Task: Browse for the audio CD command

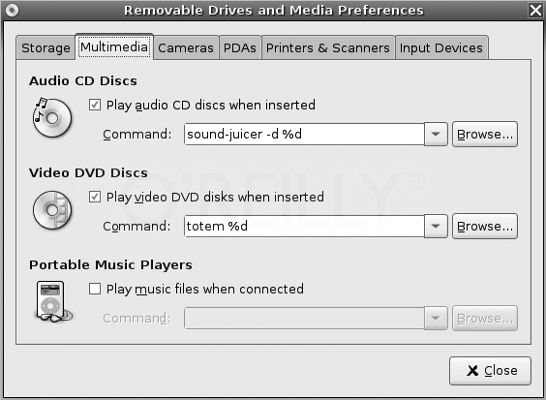Action: point(485,134)
